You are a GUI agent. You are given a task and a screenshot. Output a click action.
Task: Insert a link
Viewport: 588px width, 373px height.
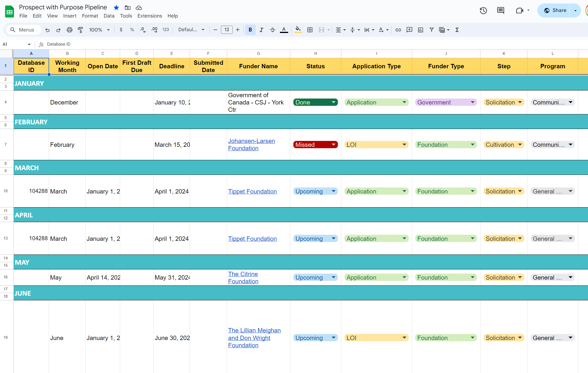point(398,29)
